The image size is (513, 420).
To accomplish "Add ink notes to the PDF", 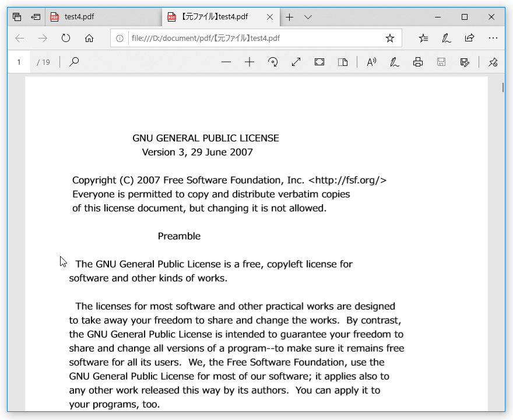I will coord(395,62).
